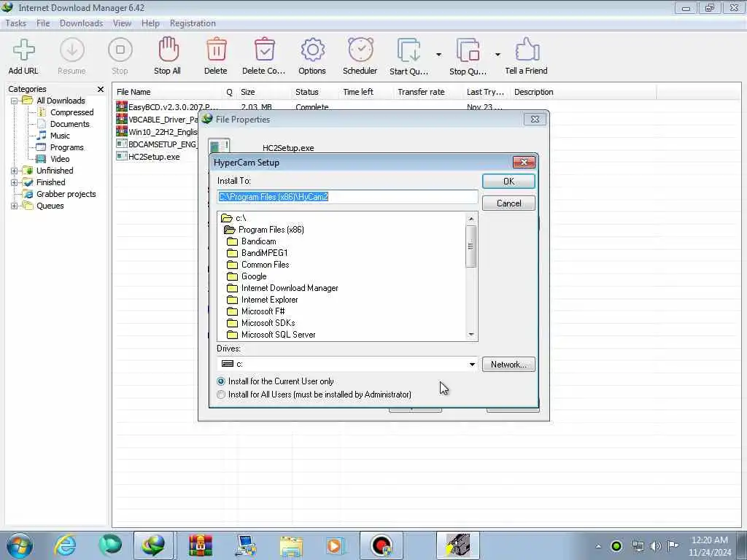This screenshot has height=560, width=747.
Task: Click the Resume download icon
Action: [x=72, y=56]
